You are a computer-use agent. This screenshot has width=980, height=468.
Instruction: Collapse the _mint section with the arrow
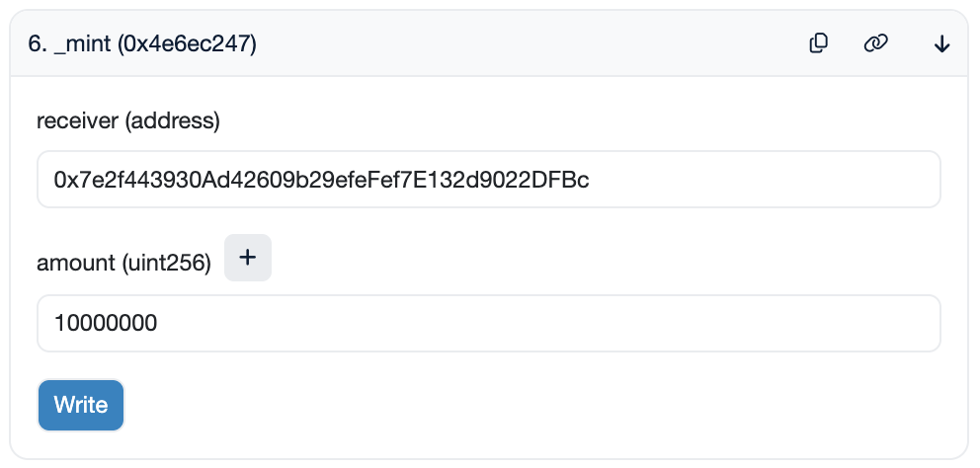(x=941, y=43)
